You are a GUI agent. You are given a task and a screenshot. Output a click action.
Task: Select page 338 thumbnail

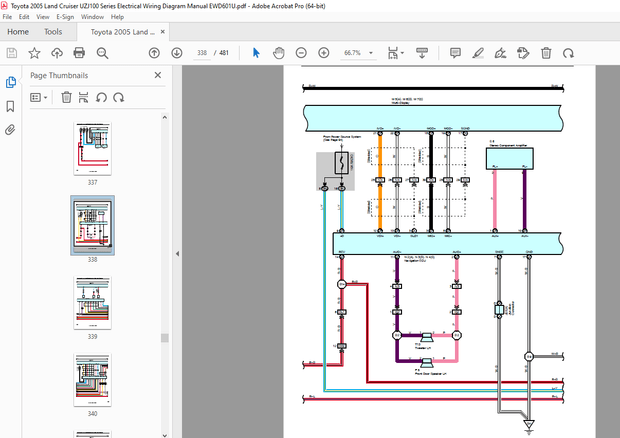tap(93, 225)
